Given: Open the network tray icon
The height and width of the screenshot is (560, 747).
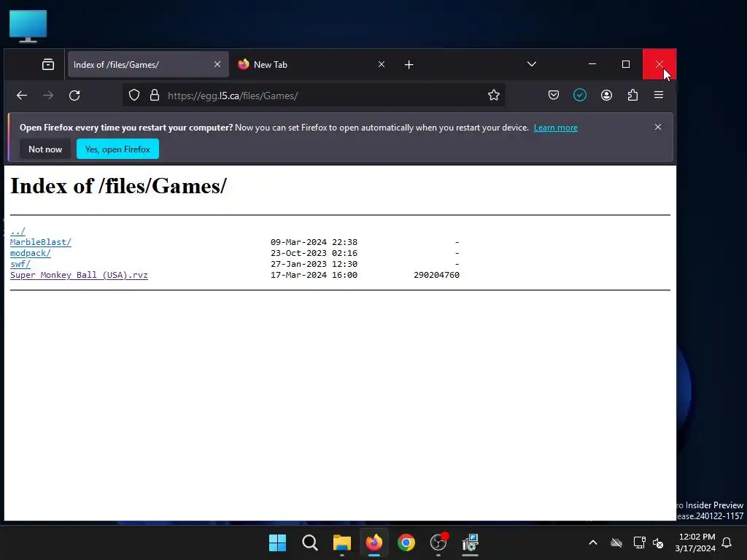Looking at the screenshot, I should (x=639, y=542).
